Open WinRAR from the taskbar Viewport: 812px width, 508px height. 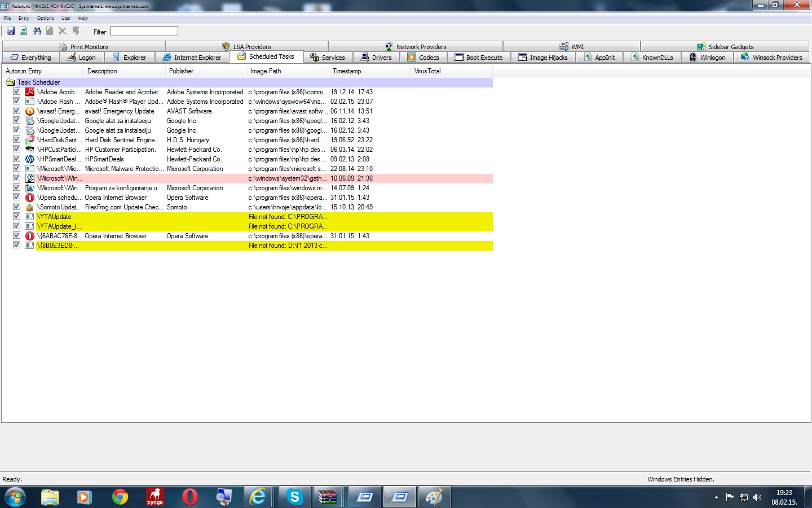(x=328, y=497)
